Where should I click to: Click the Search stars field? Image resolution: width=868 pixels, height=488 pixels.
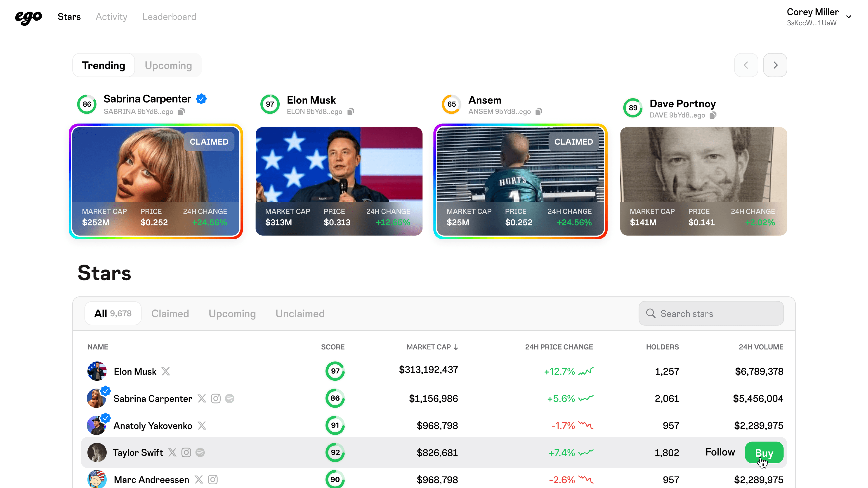(x=711, y=314)
